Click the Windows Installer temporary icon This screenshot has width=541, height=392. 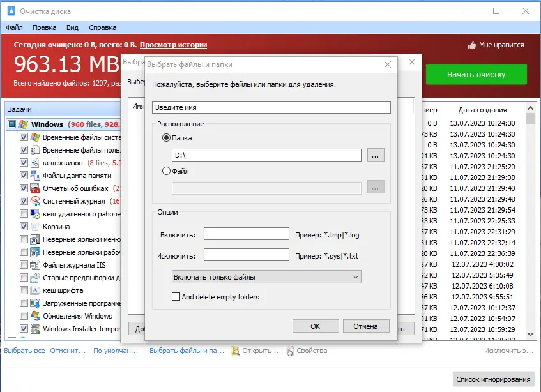(35, 329)
